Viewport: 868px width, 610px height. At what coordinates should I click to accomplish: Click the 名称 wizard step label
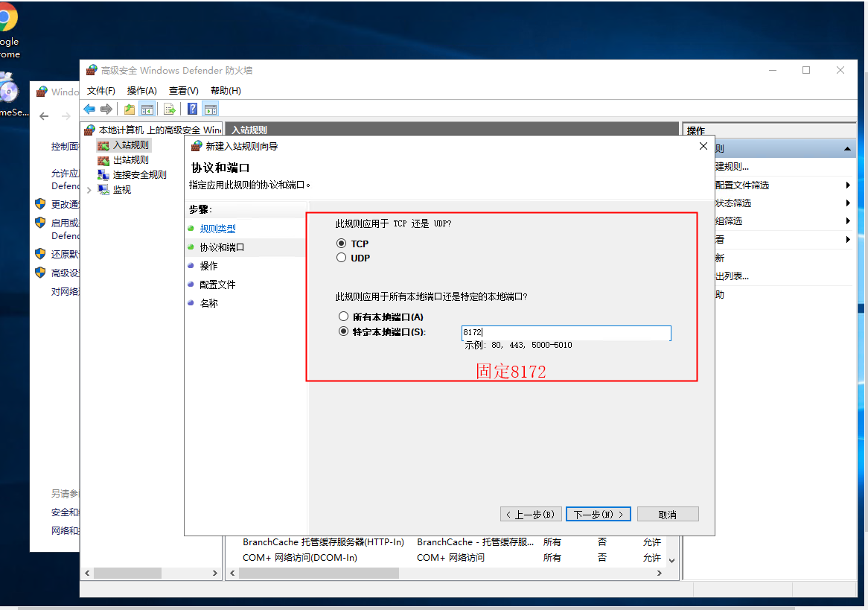pyautogui.click(x=208, y=303)
